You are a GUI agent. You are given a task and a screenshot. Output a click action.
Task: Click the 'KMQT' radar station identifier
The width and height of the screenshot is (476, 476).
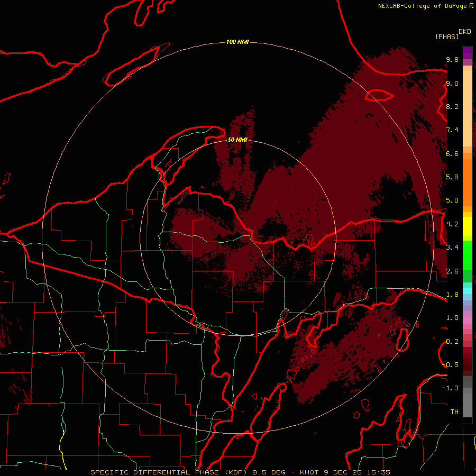pyautogui.click(x=309, y=472)
